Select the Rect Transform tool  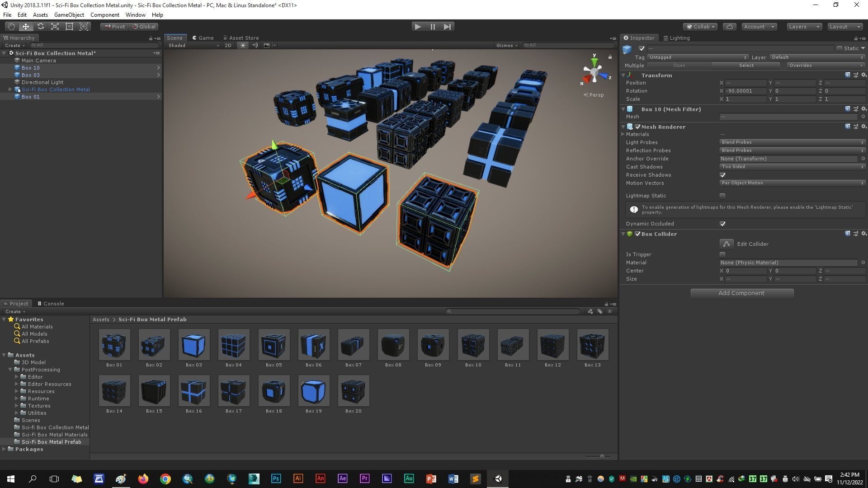click(x=69, y=27)
